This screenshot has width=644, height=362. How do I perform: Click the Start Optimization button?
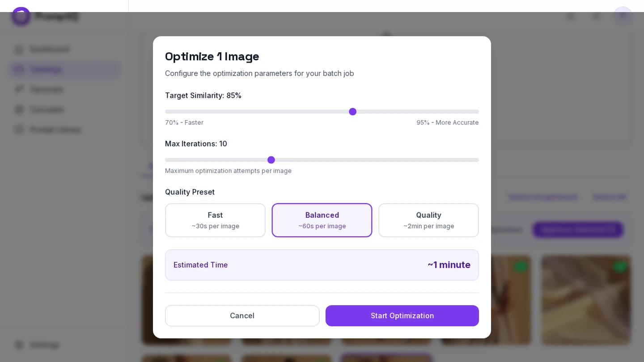(402, 316)
